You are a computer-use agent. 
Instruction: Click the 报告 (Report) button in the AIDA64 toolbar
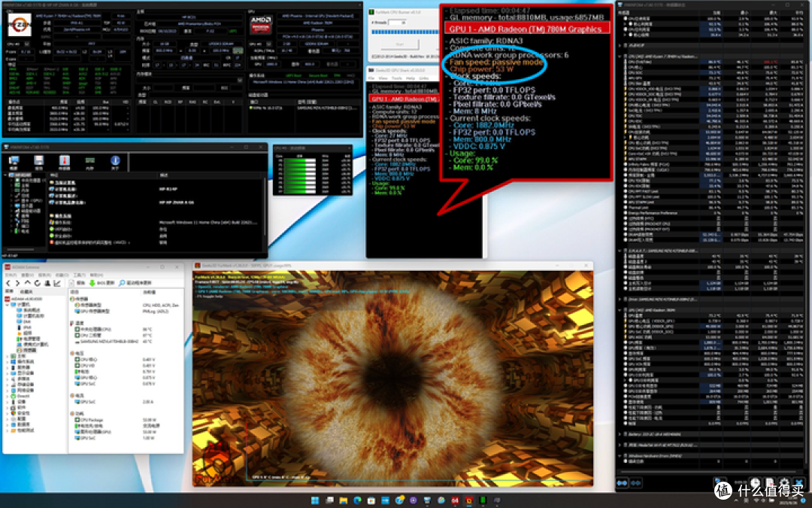click(77, 283)
